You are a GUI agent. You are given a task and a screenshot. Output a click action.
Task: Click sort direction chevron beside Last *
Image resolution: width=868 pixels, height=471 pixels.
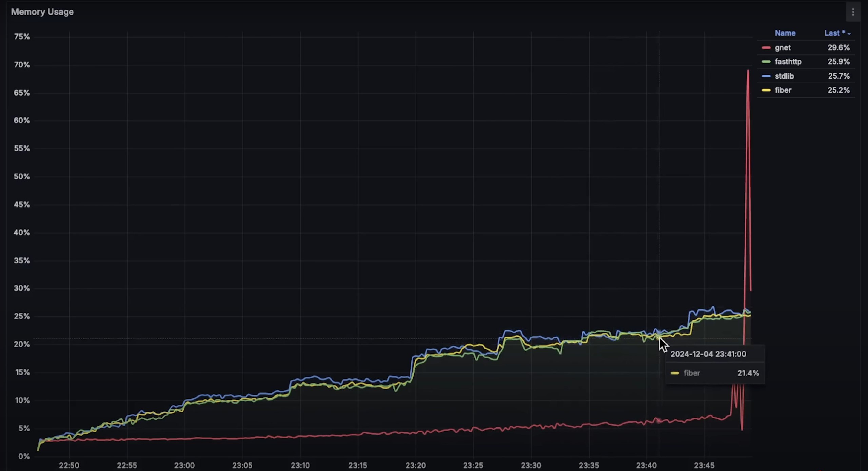tap(849, 34)
